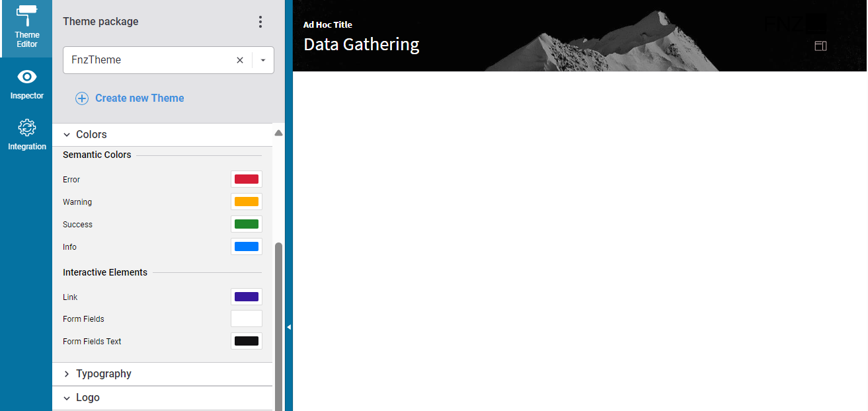Click the Data Gathering heading
The width and height of the screenshot is (868, 411).
pos(361,44)
